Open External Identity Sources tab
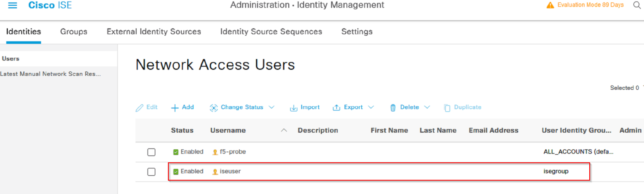Image resolution: width=644 pixels, height=194 pixels. point(154,32)
